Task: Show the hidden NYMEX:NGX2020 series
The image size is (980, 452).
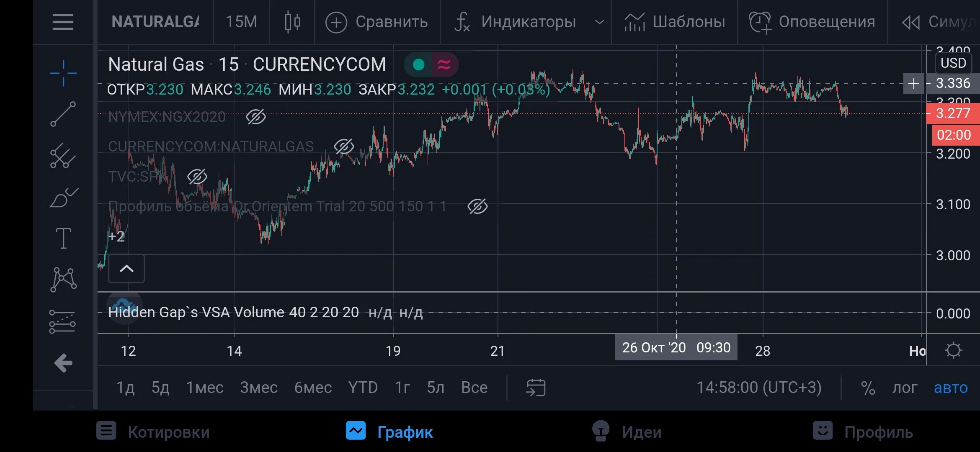Action: pyautogui.click(x=256, y=117)
